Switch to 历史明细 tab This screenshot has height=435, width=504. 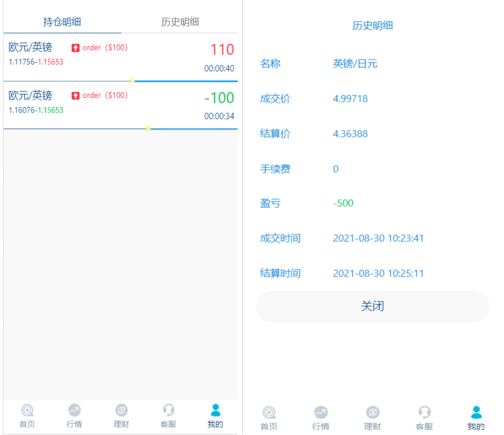180,22
